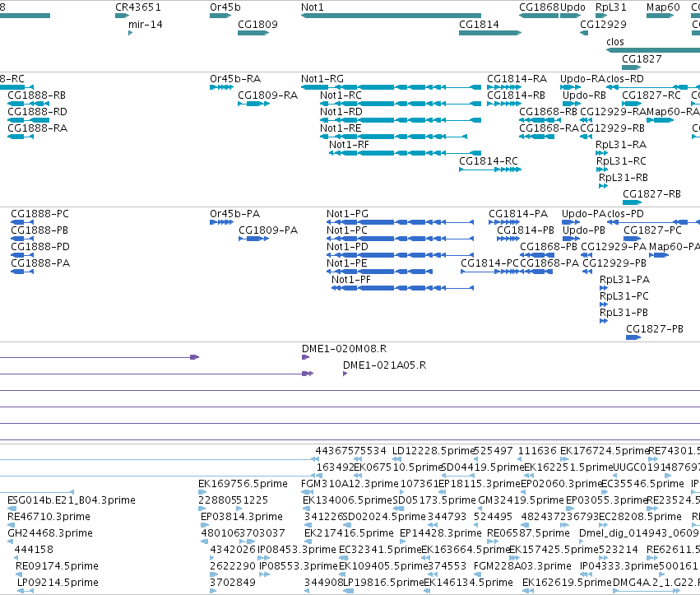The height and width of the screenshot is (595, 700).
Task: Select the Not1-PF protein label
Action: [351, 279]
